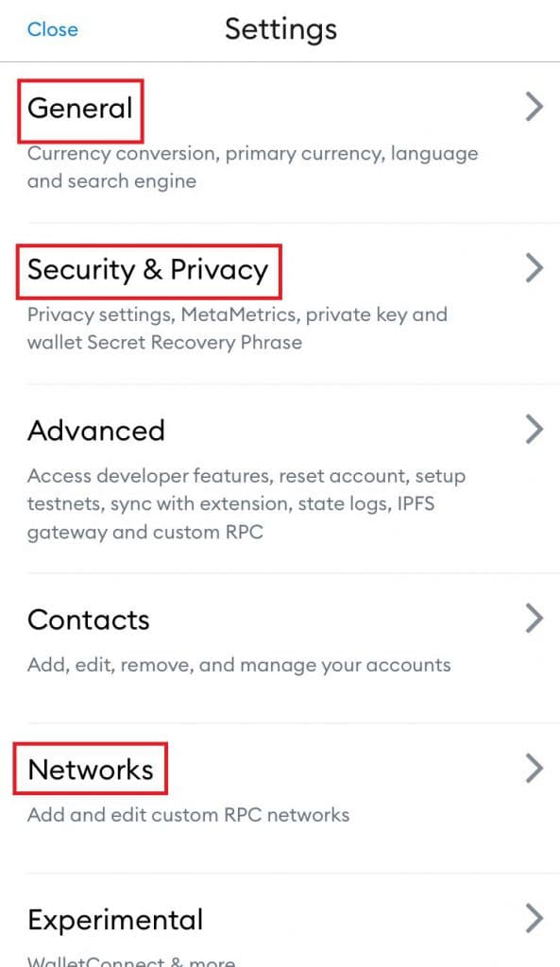Open the Contacts heading

click(89, 619)
